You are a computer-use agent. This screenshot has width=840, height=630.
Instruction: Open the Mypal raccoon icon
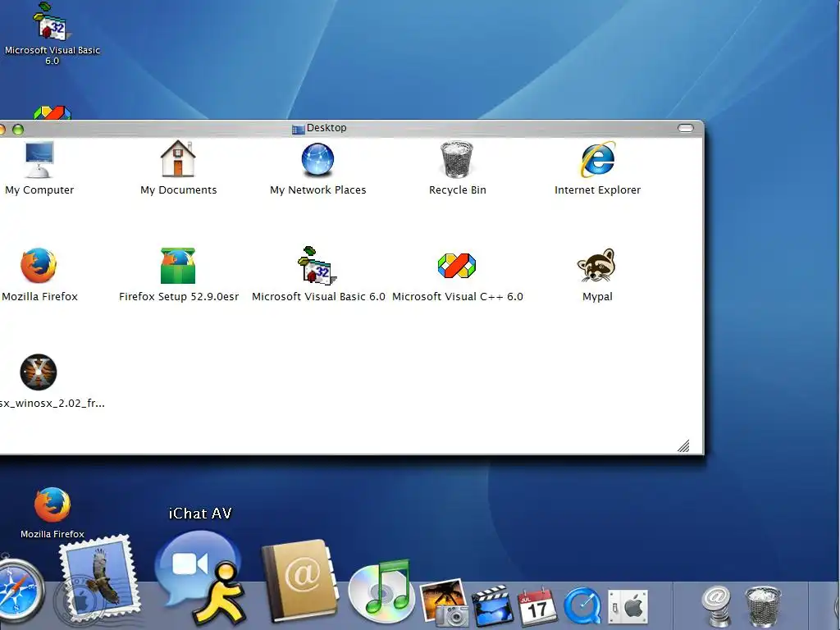(x=597, y=265)
